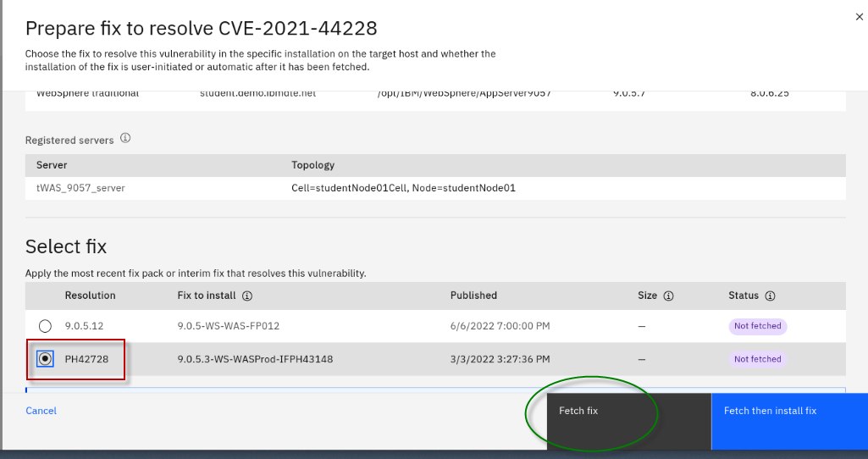
Task: Click info icon next to Size header
Action: click(x=668, y=296)
